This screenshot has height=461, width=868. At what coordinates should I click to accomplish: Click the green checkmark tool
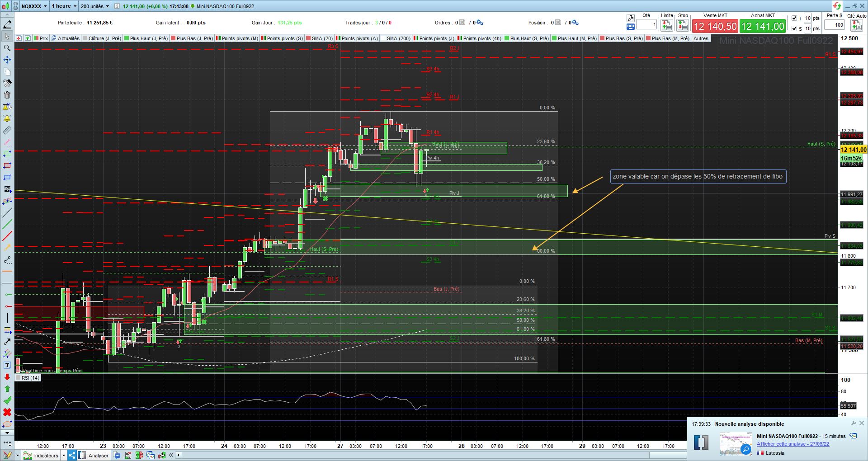pyautogui.click(x=7, y=400)
